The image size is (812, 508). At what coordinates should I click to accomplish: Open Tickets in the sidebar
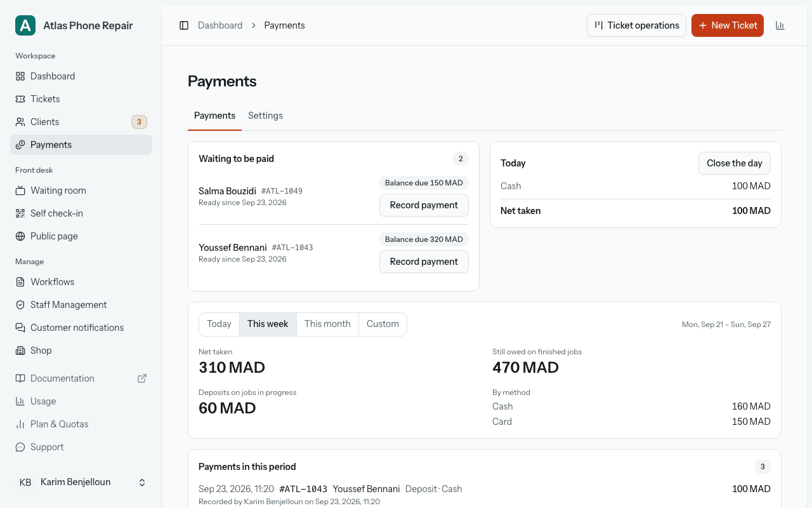coord(81,99)
